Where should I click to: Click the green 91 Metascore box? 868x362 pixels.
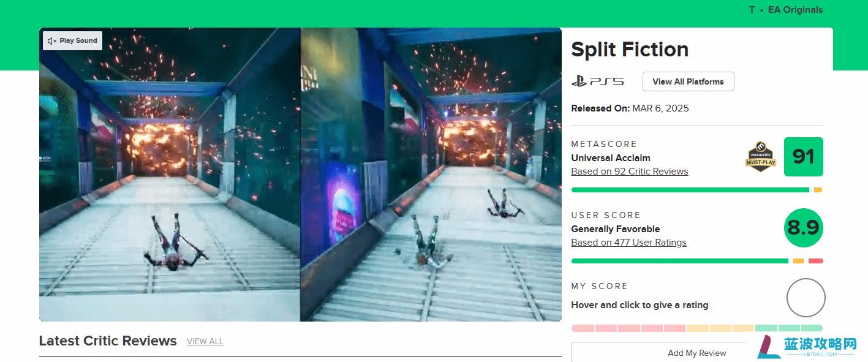(x=803, y=157)
